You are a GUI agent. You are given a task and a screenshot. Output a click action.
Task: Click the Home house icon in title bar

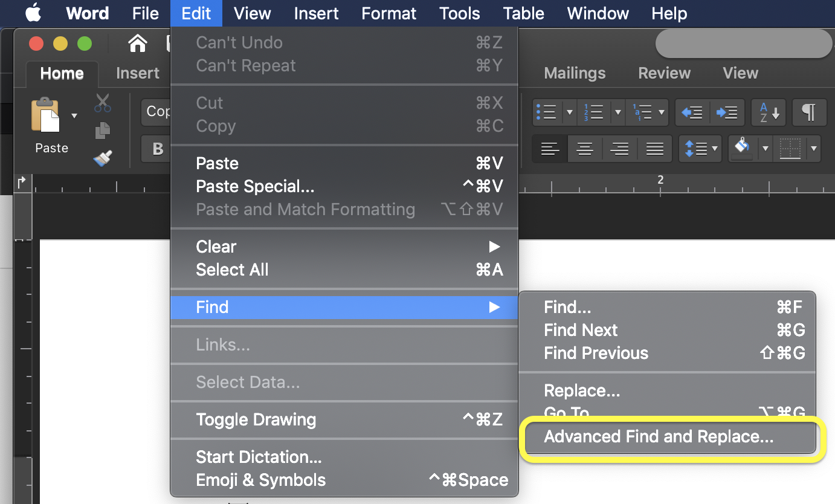click(138, 43)
